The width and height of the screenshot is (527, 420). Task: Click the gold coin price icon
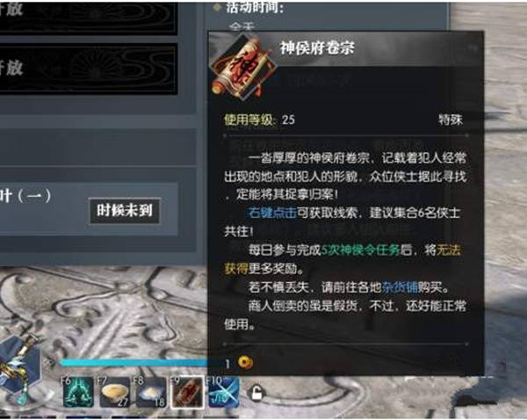coord(245,363)
